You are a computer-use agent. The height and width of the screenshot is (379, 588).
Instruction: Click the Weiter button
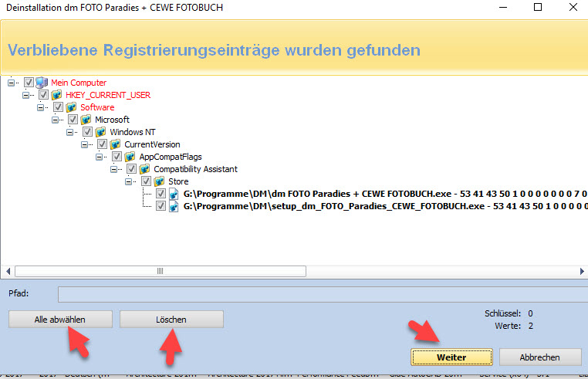(x=451, y=357)
